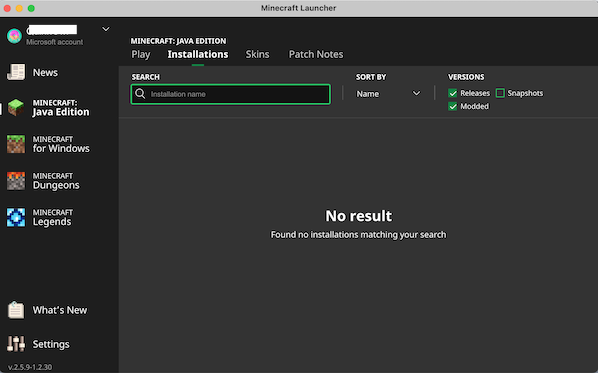This screenshot has height=373, width=598.
Task: Click the launcher version number text
Action: pos(30,367)
